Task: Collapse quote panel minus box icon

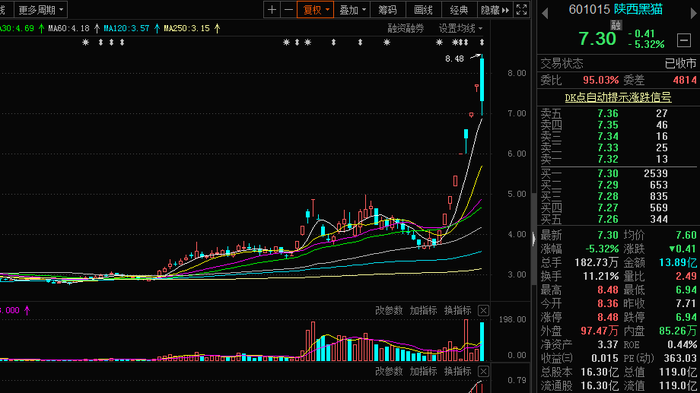Action: pyautogui.click(x=684, y=40)
